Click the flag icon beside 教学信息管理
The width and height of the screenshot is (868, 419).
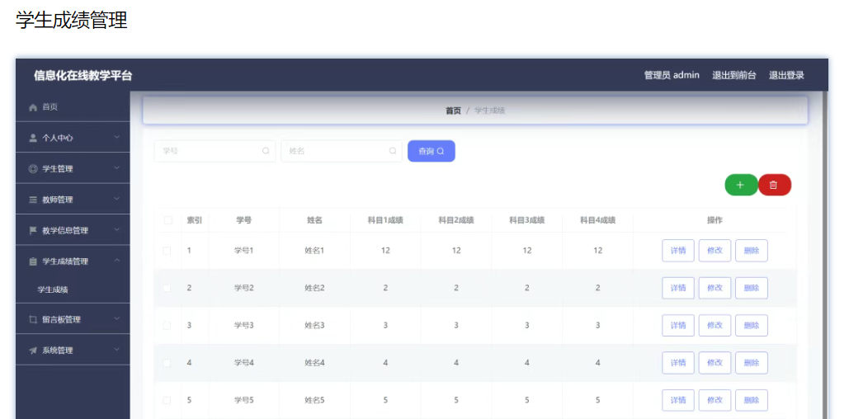(x=33, y=230)
